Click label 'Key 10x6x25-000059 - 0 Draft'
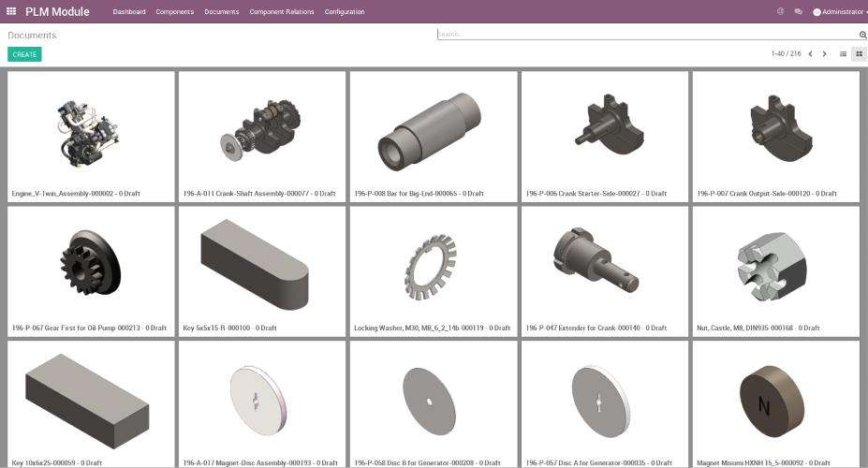868x468 pixels. [56, 463]
